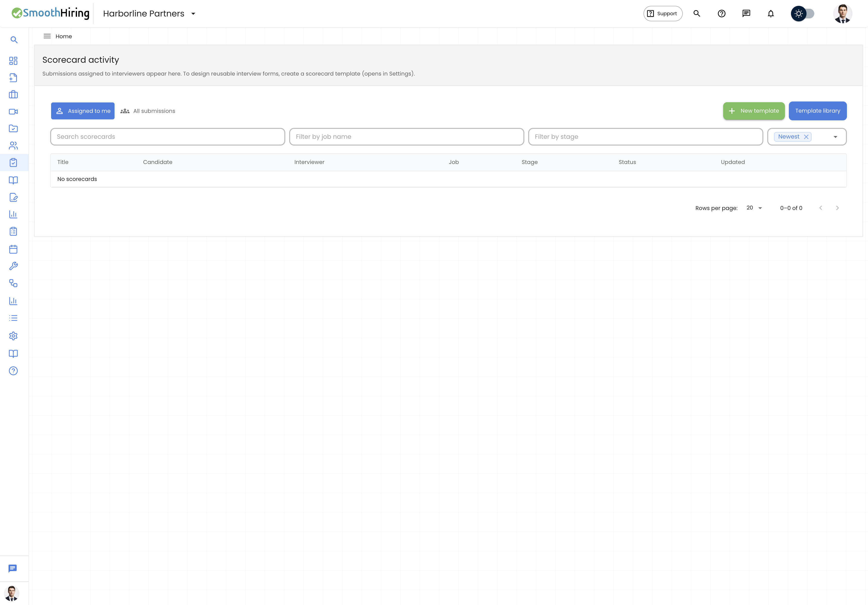Open the sort order dropdown arrow
Screen dimensions: 868x605
835,137
